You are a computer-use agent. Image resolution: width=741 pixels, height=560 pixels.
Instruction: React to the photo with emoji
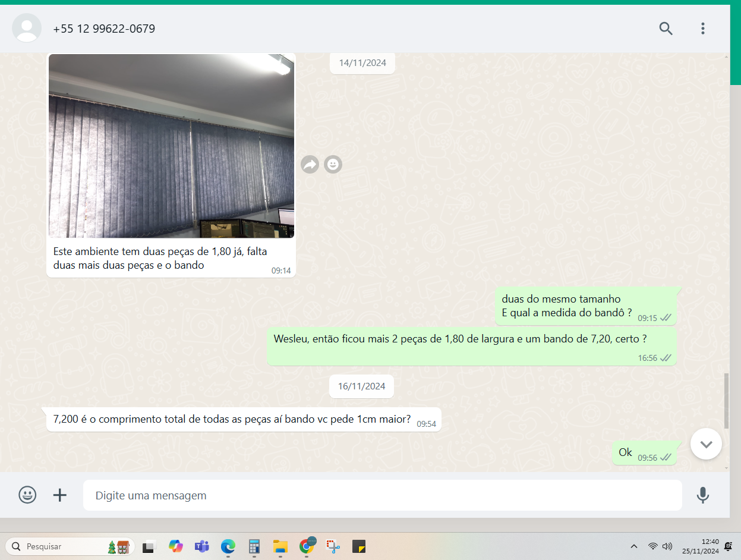pos(333,165)
